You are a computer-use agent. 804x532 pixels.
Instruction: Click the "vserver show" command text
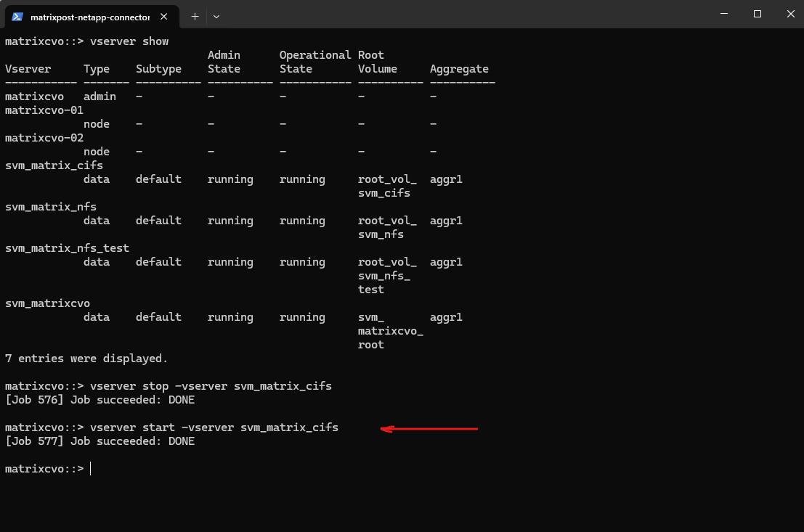pos(129,41)
